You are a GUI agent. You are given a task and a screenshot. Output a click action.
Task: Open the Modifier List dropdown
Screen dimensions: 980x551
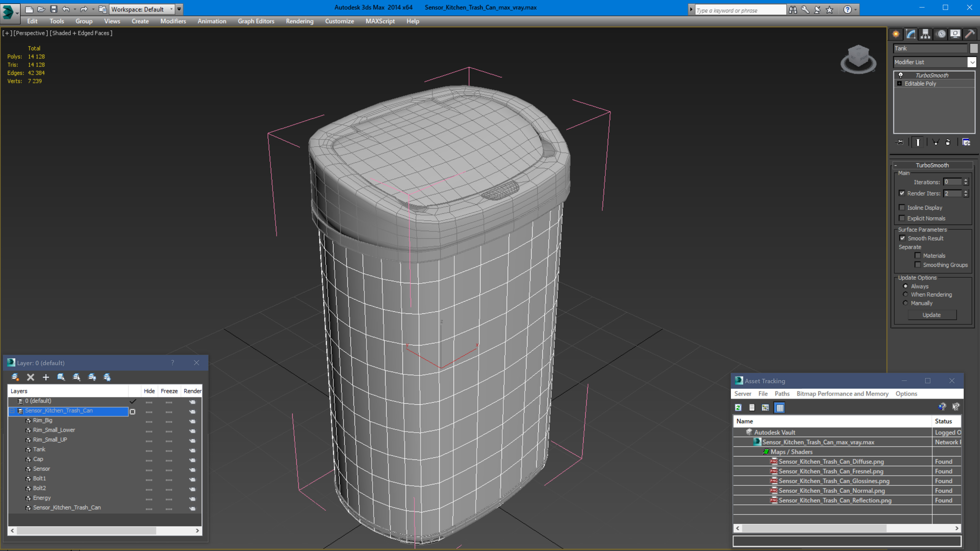972,62
